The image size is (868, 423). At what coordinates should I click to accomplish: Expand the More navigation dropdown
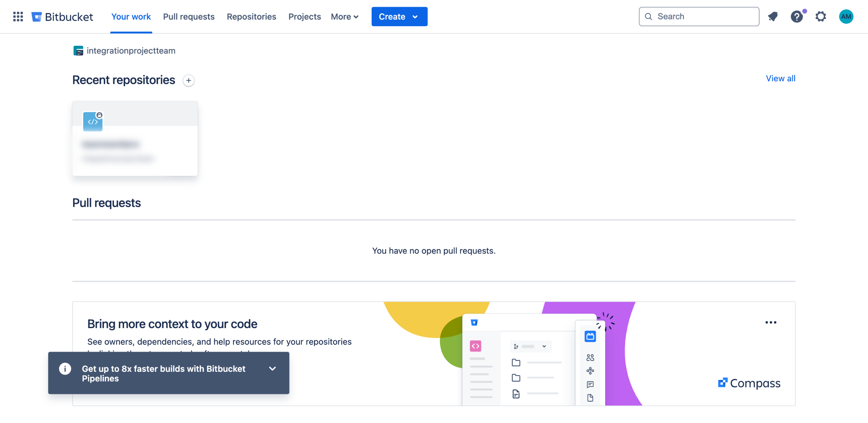tap(344, 16)
